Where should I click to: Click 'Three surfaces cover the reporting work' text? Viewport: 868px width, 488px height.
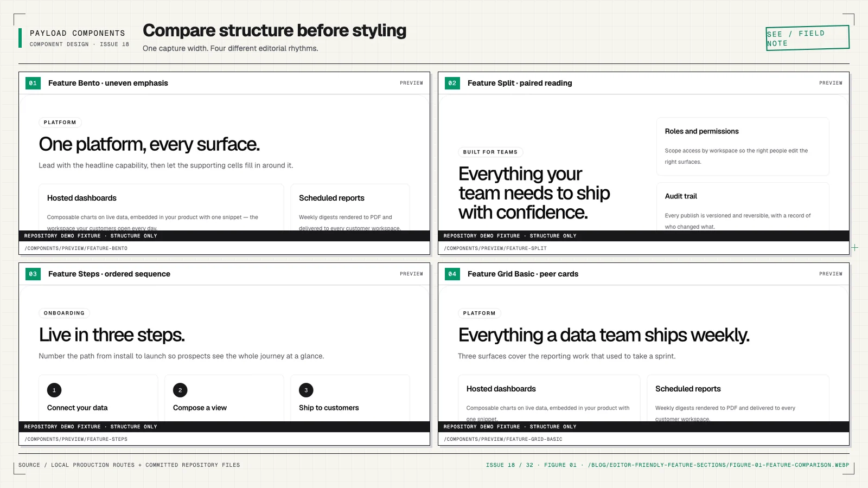(567, 356)
